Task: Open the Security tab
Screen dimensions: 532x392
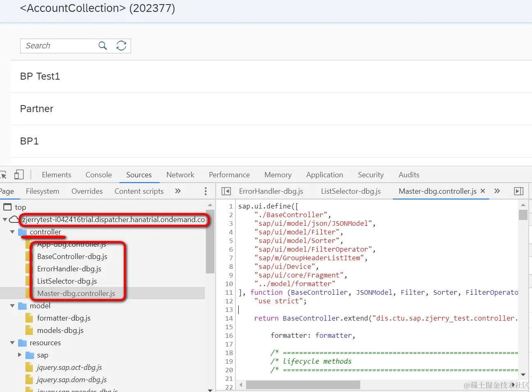Action: [371, 175]
